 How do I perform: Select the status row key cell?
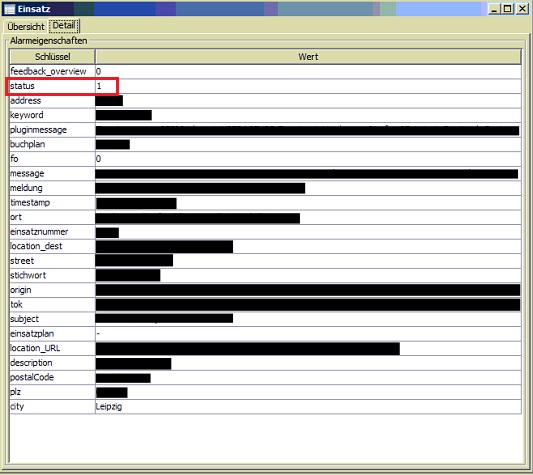52,86
